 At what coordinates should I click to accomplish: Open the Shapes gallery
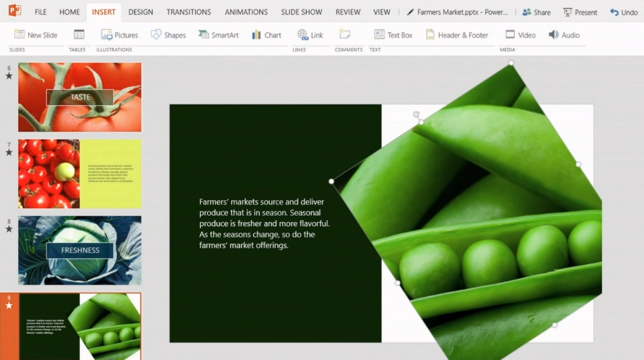tap(167, 35)
